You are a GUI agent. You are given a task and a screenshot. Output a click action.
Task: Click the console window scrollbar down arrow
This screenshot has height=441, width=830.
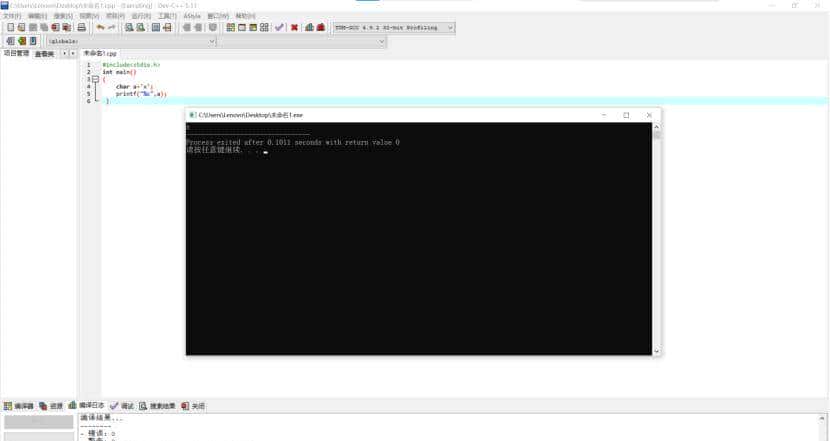656,351
